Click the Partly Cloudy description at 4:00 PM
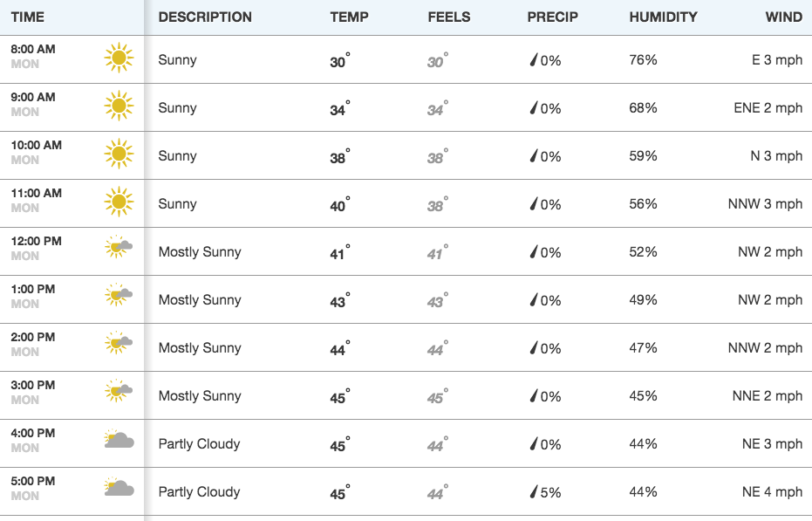The width and height of the screenshot is (812, 521). [x=200, y=443]
